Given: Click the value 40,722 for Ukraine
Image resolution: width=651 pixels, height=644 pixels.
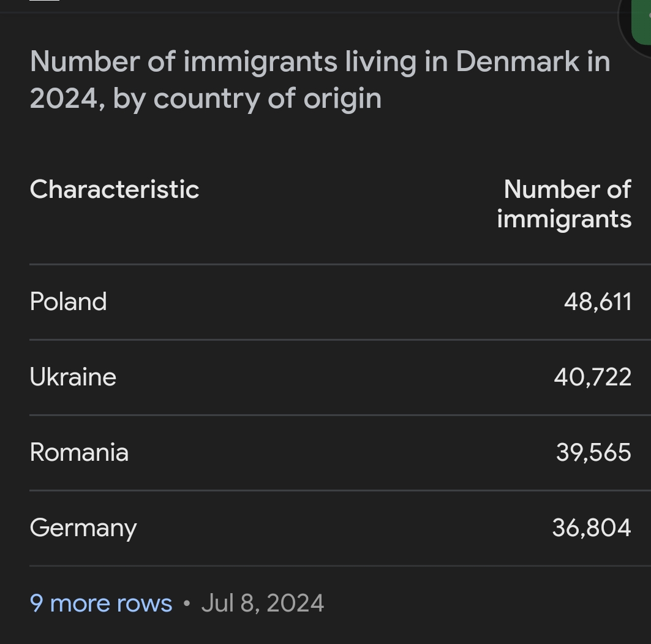Looking at the screenshot, I should pyautogui.click(x=592, y=377).
